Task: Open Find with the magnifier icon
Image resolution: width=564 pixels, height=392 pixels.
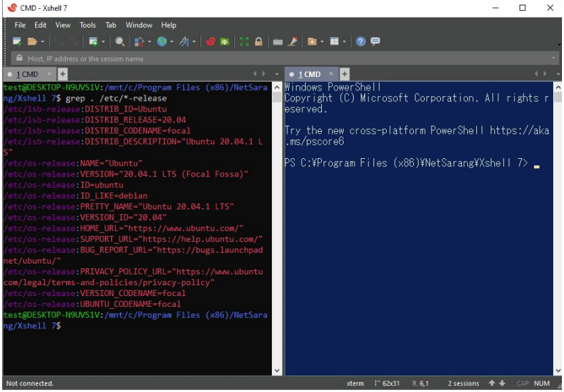Action: point(120,41)
